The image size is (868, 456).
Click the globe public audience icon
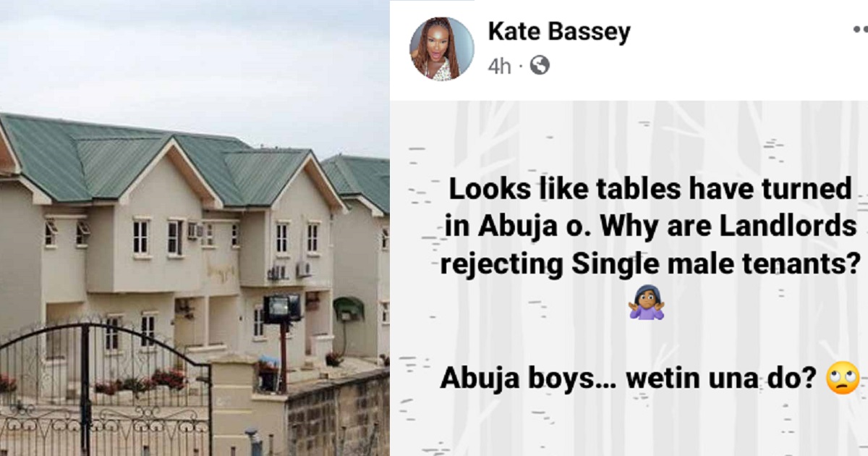540,66
